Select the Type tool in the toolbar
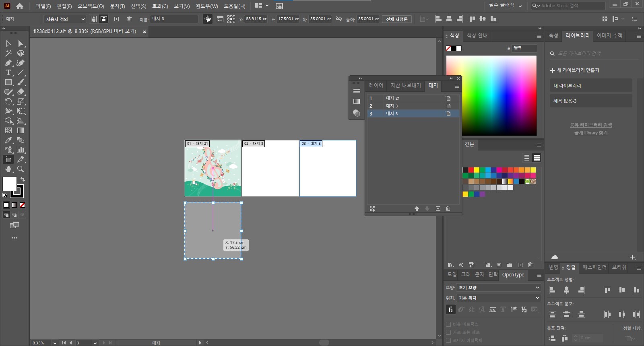Image resolution: width=644 pixels, height=346 pixels. [x=8, y=73]
